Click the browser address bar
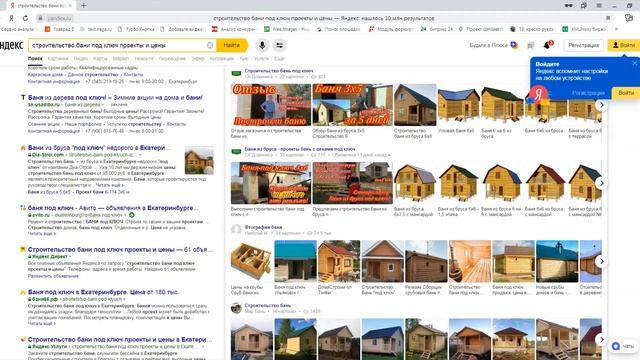Viewport: 640px width, 360px height. click(324, 18)
